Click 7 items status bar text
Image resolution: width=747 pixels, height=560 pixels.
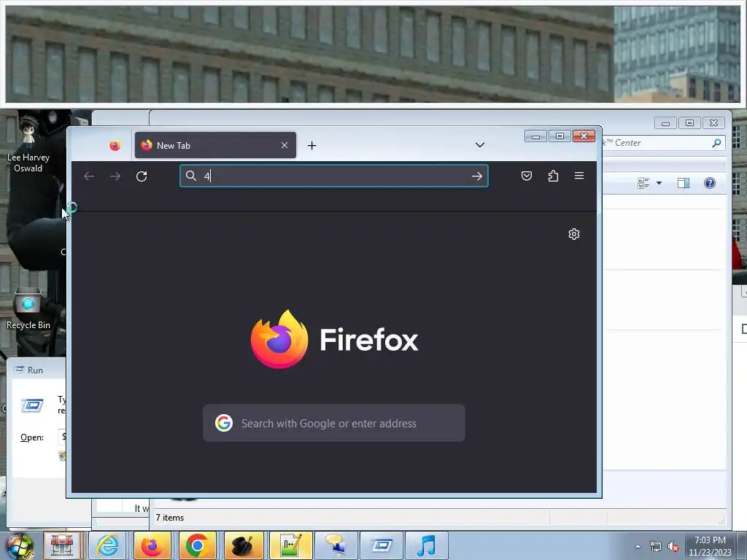169,518
